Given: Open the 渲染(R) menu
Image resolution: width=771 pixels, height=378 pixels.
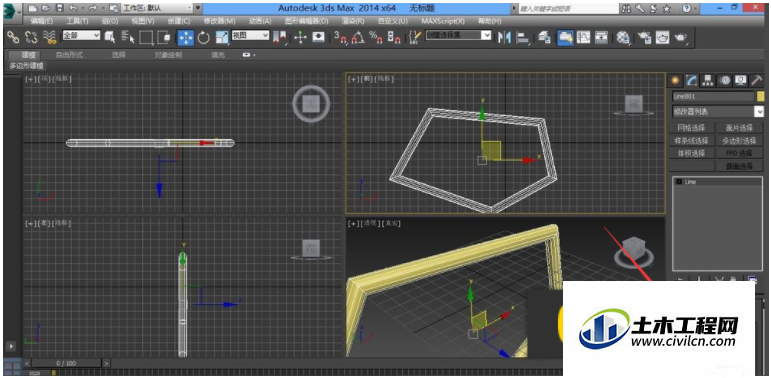Looking at the screenshot, I should tap(353, 21).
